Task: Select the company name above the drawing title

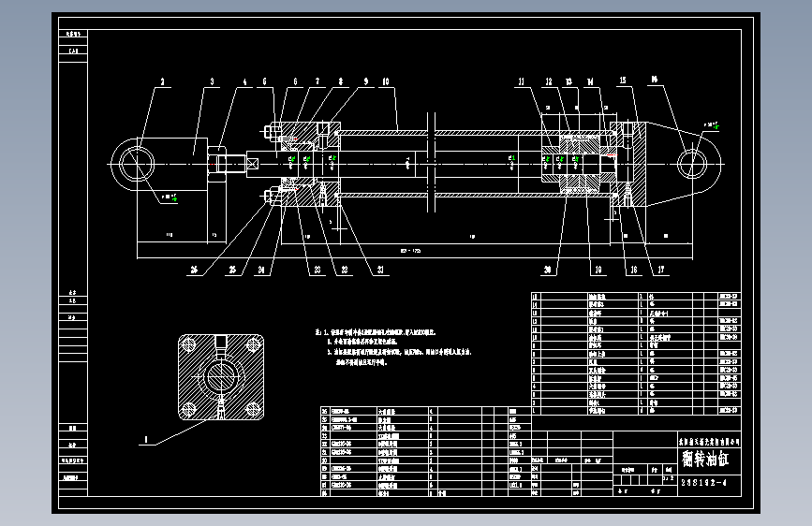Action: click(x=709, y=442)
